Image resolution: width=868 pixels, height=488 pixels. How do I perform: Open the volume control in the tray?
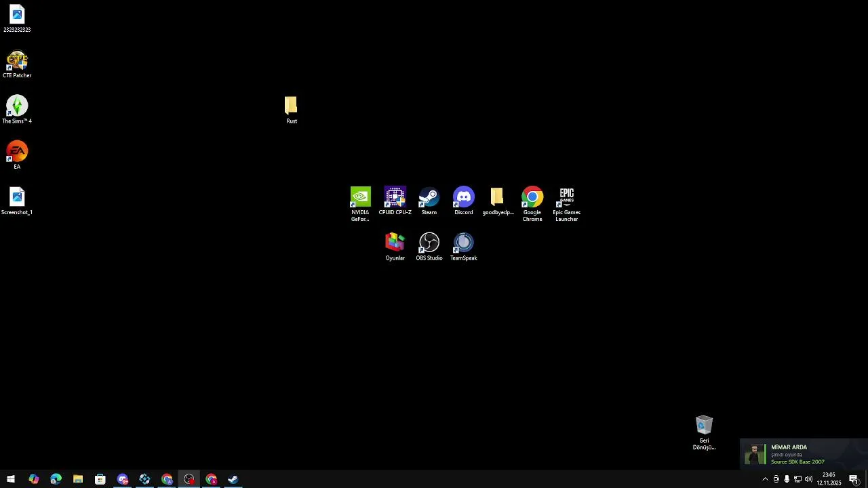pyautogui.click(x=808, y=479)
